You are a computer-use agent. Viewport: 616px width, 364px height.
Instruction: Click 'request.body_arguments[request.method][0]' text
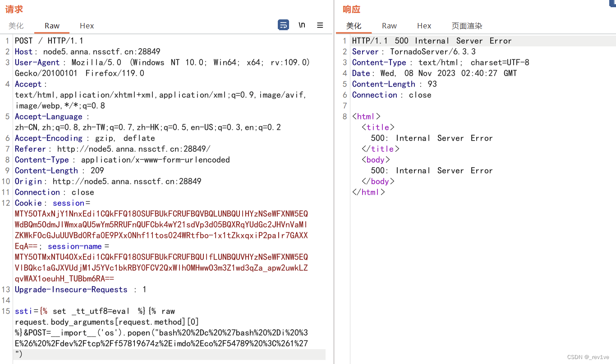tap(107, 322)
